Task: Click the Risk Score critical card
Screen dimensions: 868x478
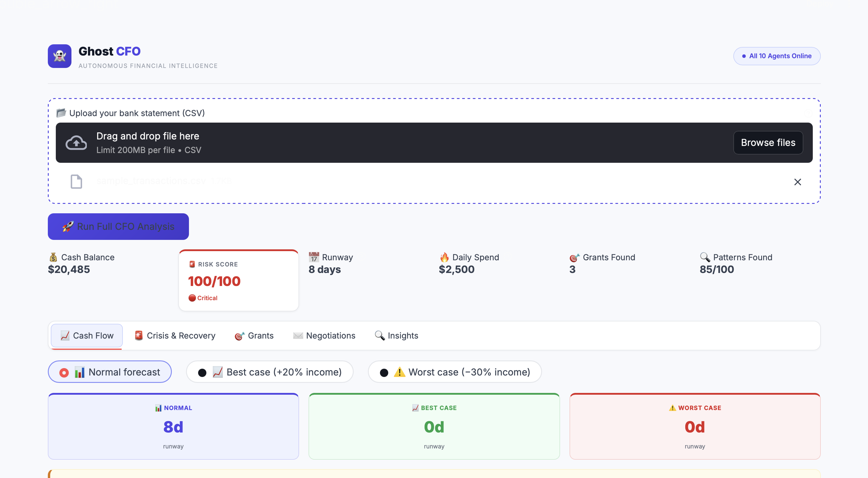Action: pos(239,280)
